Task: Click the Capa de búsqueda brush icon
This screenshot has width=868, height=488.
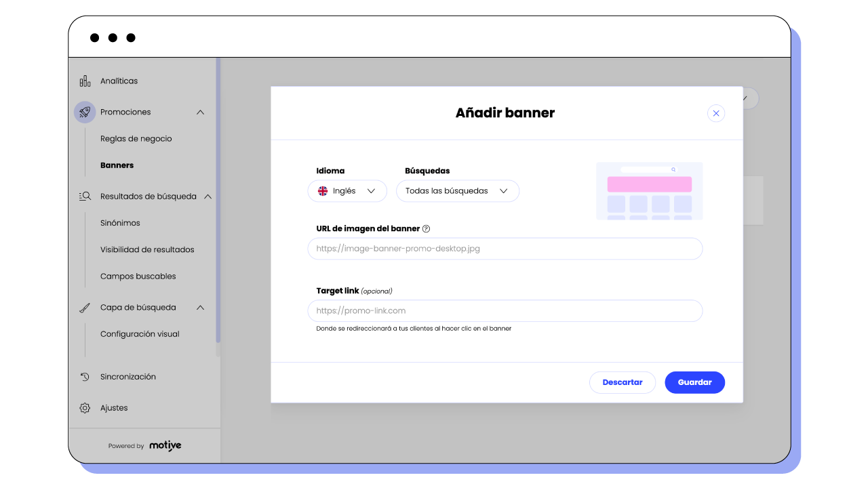Action: pyautogui.click(x=85, y=308)
